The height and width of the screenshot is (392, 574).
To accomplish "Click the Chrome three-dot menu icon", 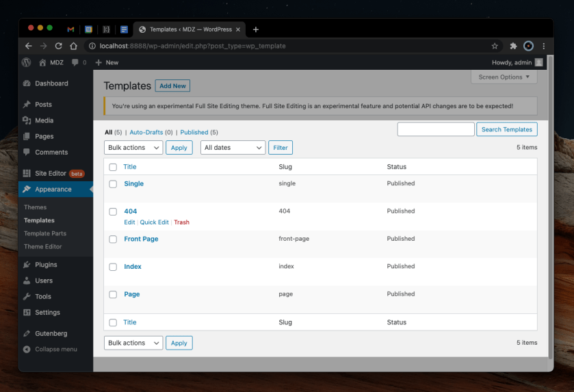I will 544,46.
